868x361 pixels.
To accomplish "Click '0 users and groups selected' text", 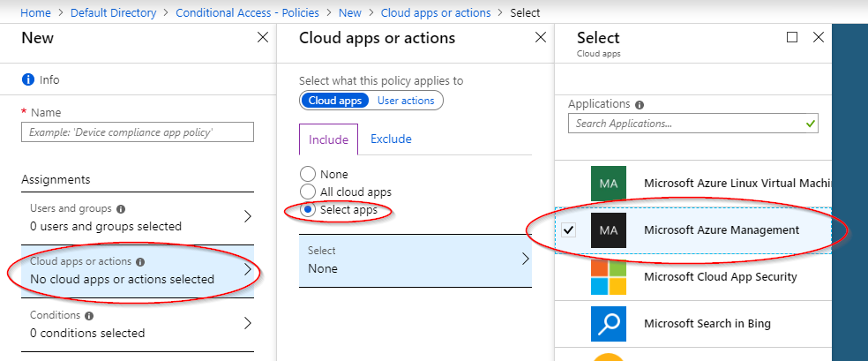I will coord(106,227).
